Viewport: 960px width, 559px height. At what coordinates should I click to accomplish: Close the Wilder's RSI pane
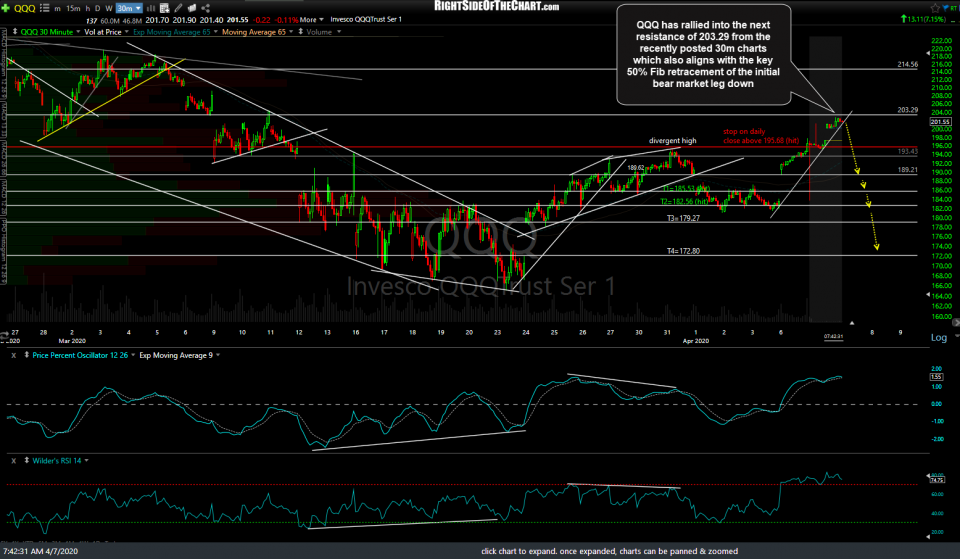[x=13, y=460]
